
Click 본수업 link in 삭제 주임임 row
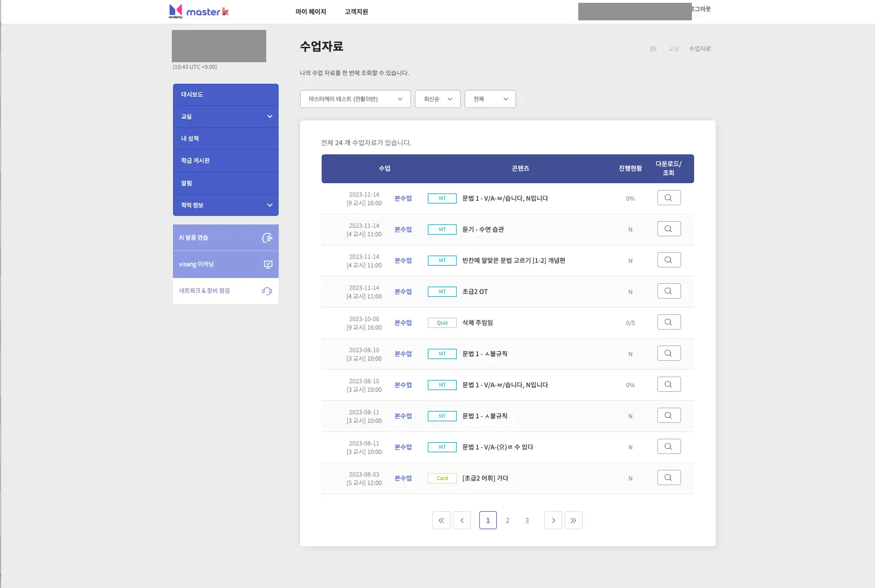[x=403, y=323]
